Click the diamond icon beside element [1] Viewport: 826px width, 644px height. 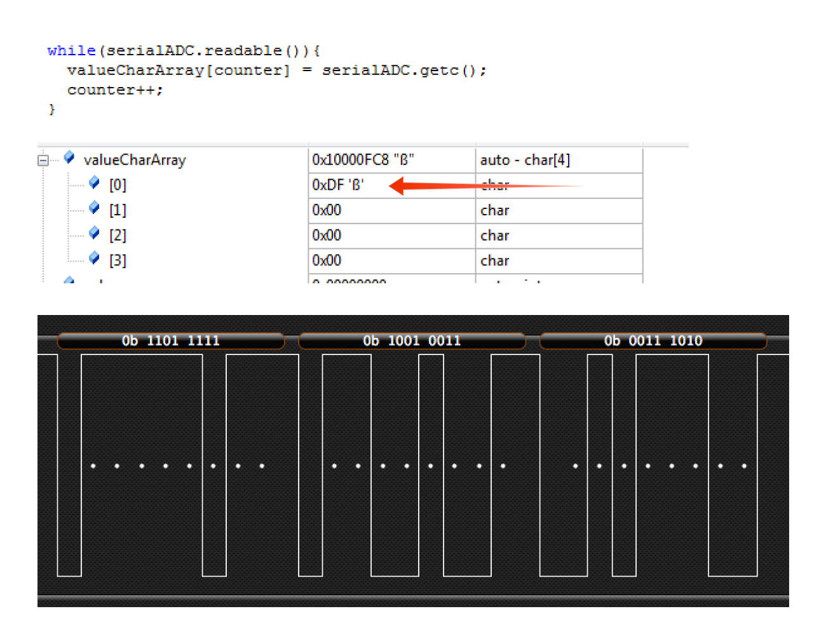coord(94,208)
